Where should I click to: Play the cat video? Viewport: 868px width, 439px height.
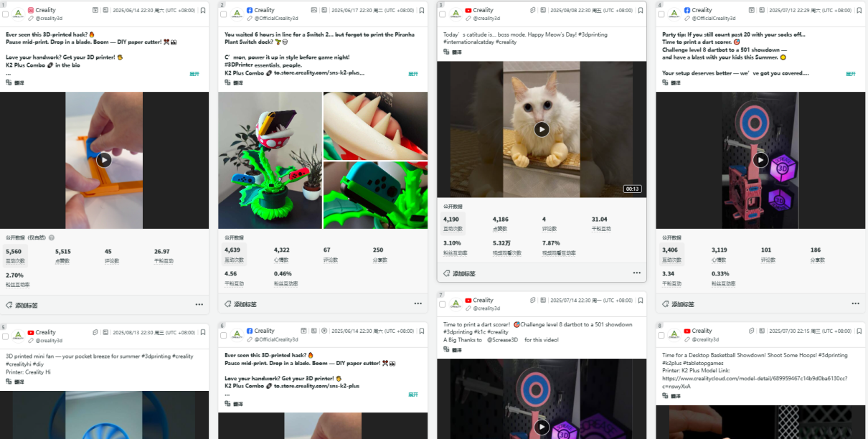tap(542, 129)
